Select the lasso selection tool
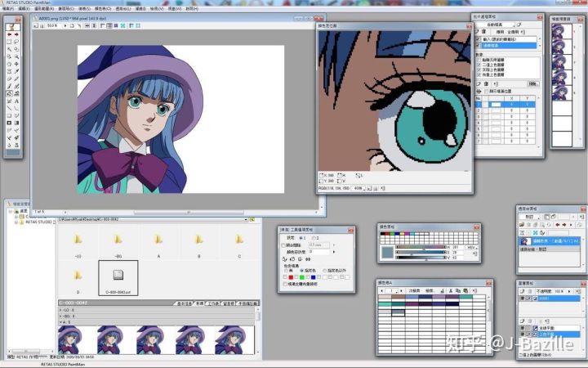This screenshot has width=588, height=368. point(16,42)
